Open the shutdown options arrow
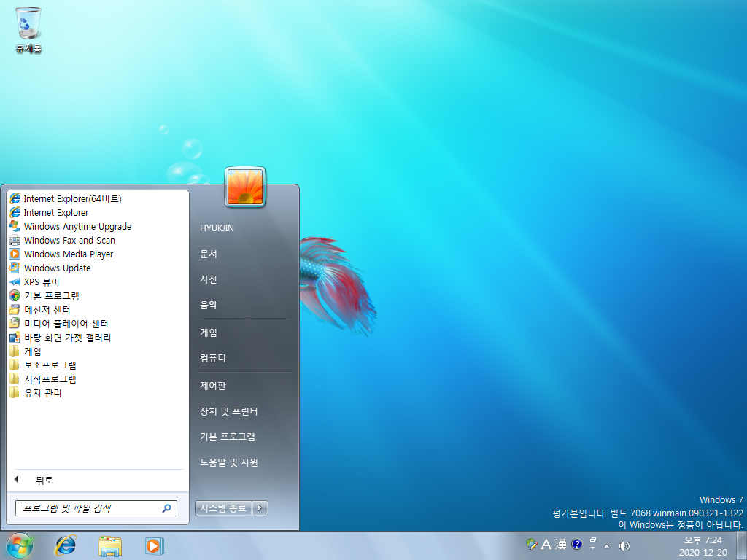 (x=260, y=508)
